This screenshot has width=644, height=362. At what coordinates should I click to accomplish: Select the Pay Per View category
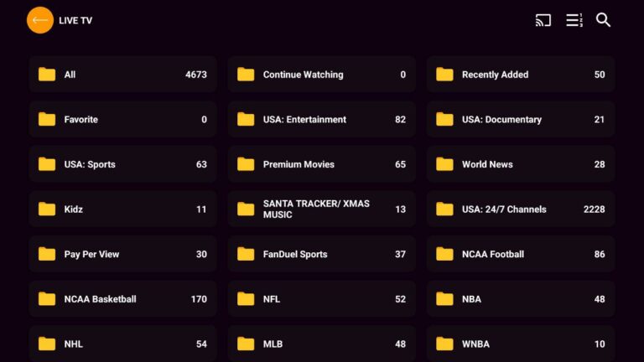[x=122, y=254]
